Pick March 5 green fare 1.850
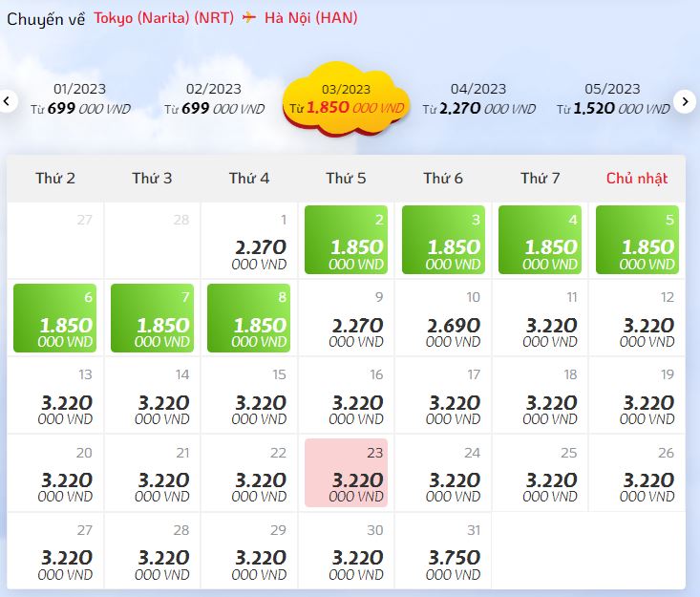 tap(637, 240)
